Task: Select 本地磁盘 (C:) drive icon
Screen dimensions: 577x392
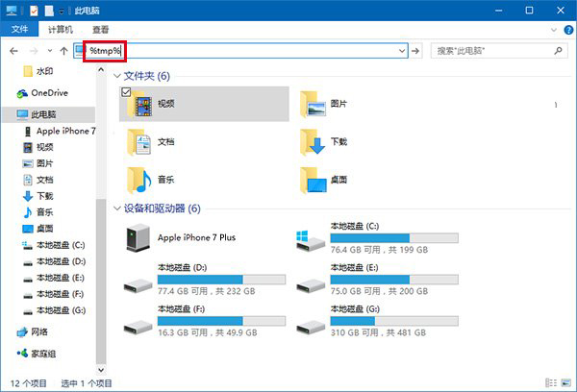Action: coord(311,236)
